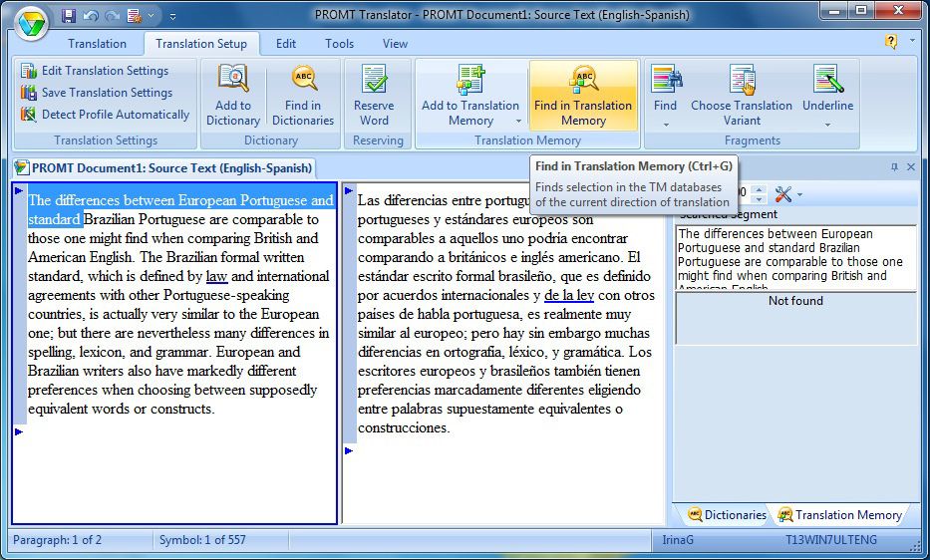Switch to the Translation ribbon tab
The width and height of the screenshot is (930, 560).
(98, 43)
